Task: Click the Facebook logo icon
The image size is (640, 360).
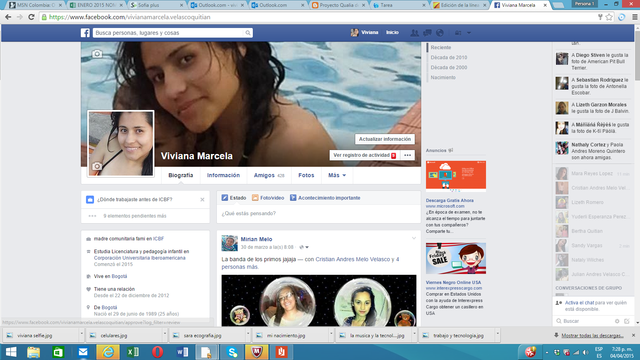Action: [x=85, y=33]
